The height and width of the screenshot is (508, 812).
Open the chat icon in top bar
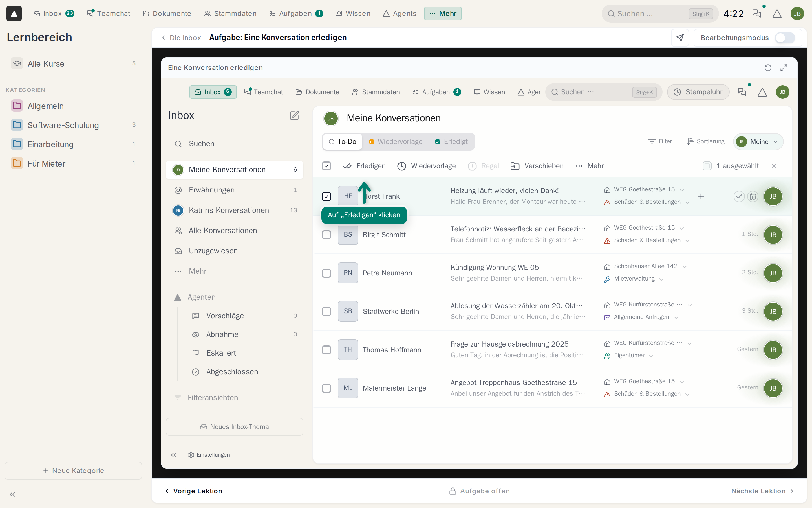pyautogui.click(x=757, y=14)
